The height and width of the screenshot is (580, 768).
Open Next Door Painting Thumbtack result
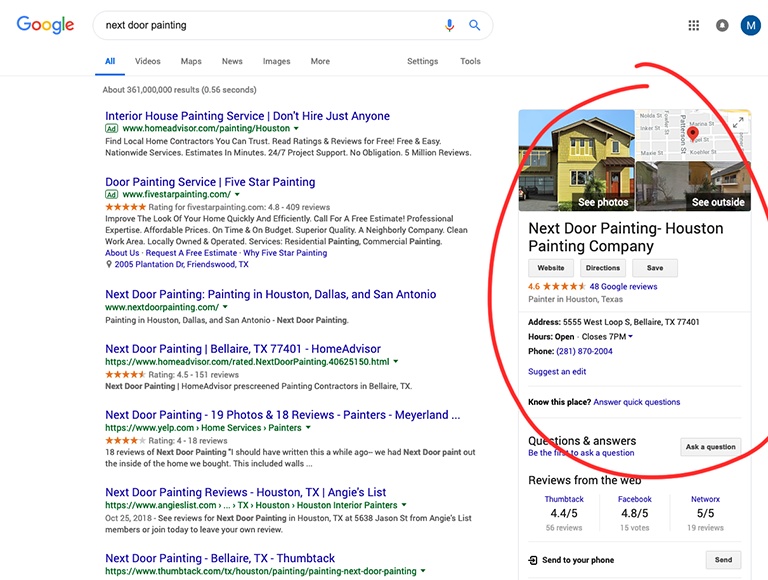(220, 558)
